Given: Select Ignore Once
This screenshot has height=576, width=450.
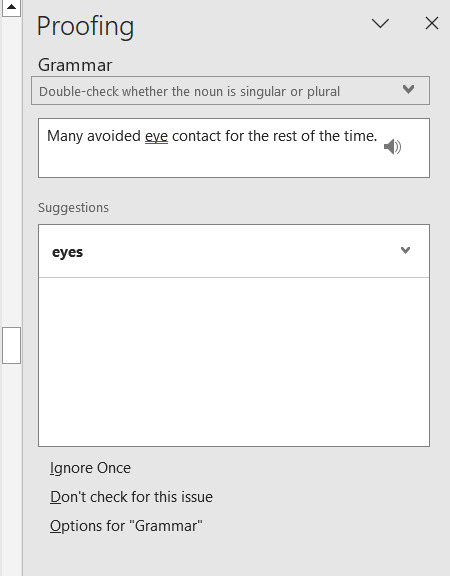Looking at the screenshot, I should click(x=90, y=468).
